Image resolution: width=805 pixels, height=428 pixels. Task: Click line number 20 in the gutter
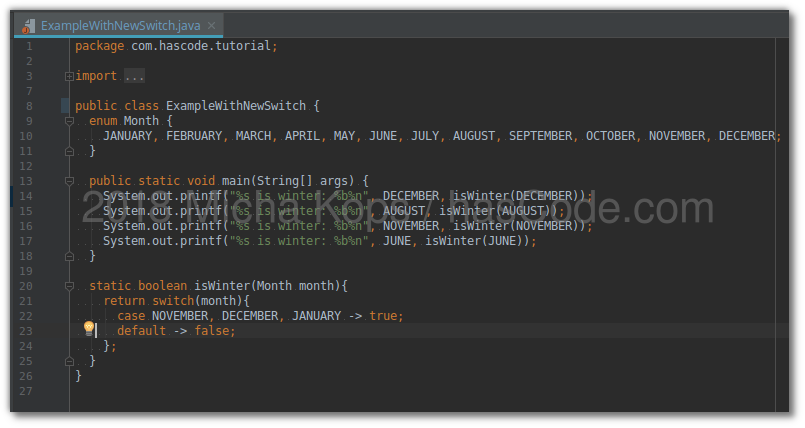(26, 286)
